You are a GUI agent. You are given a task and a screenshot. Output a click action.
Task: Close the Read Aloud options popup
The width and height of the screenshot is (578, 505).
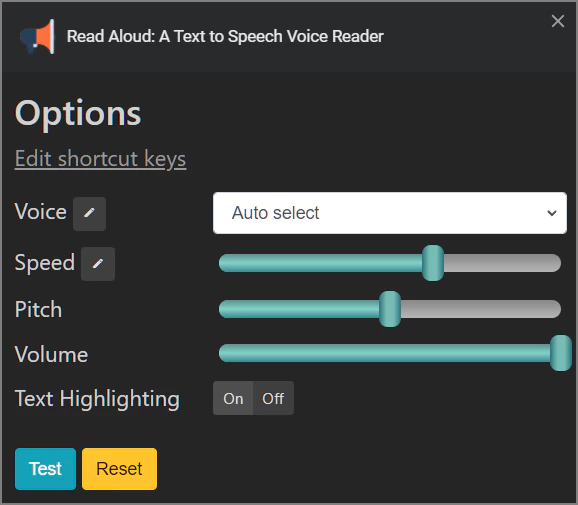click(558, 21)
